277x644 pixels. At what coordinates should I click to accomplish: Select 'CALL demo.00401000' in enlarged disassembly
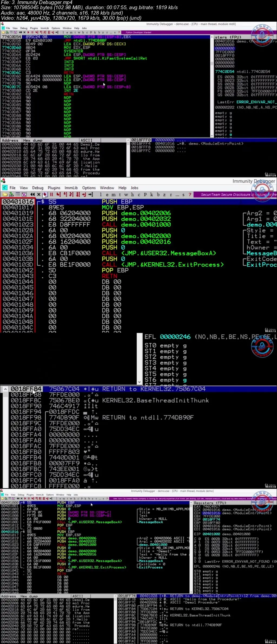136,225
